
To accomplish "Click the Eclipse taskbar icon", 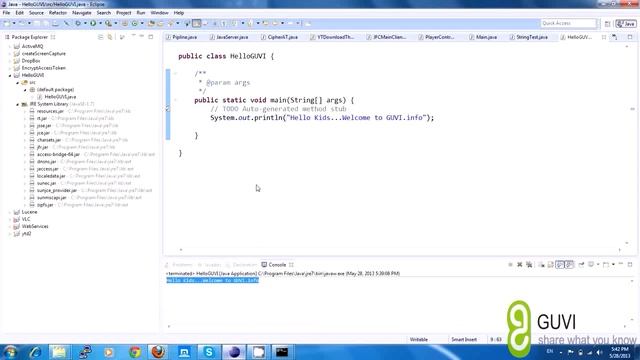I will [x=234, y=352].
